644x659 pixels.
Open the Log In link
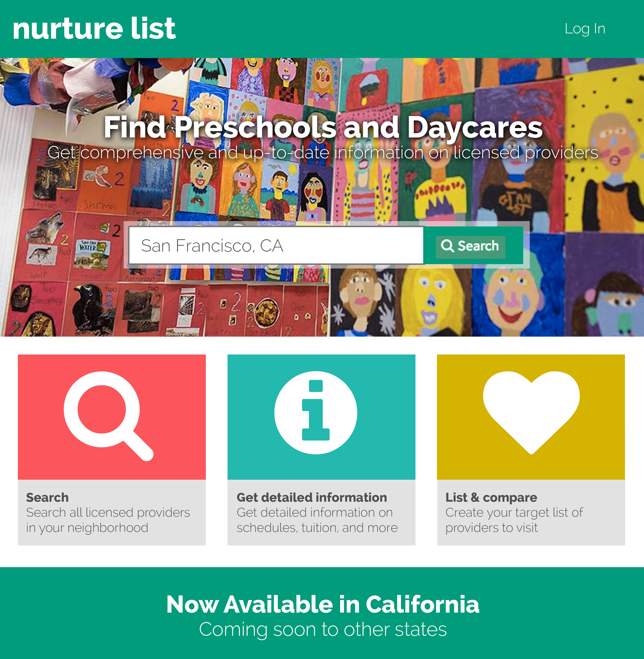(x=585, y=29)
